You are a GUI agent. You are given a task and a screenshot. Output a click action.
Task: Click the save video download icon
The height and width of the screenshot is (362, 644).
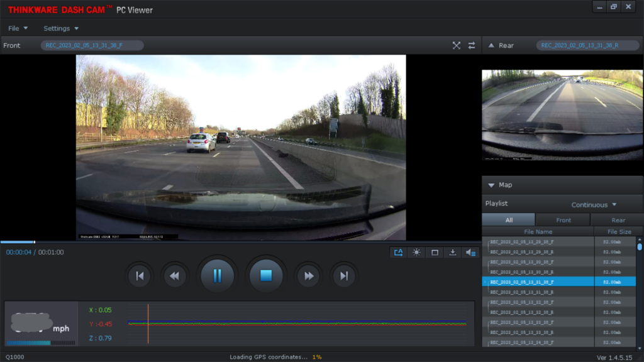coord(453,253)
